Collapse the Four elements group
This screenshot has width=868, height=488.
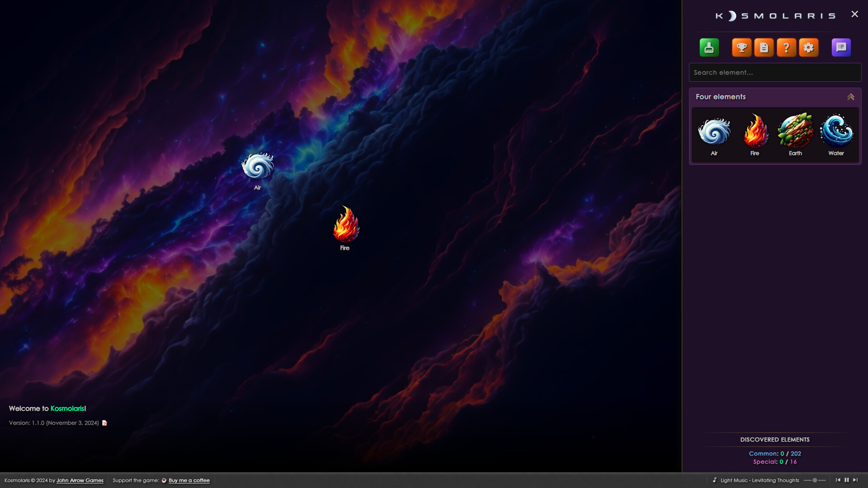pyautogui.click(x=851, y=96)
